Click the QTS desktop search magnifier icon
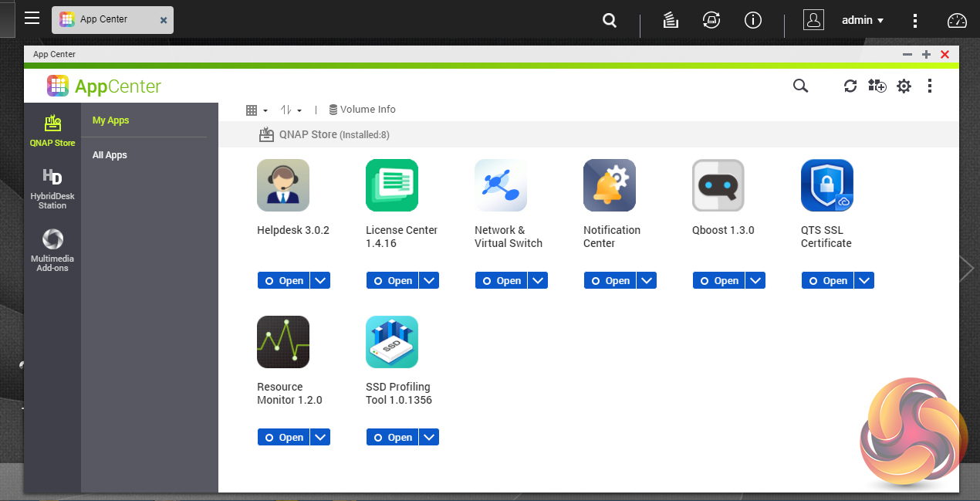The width and height of the screenshot is (980, 501). click(x=610, y=21)
